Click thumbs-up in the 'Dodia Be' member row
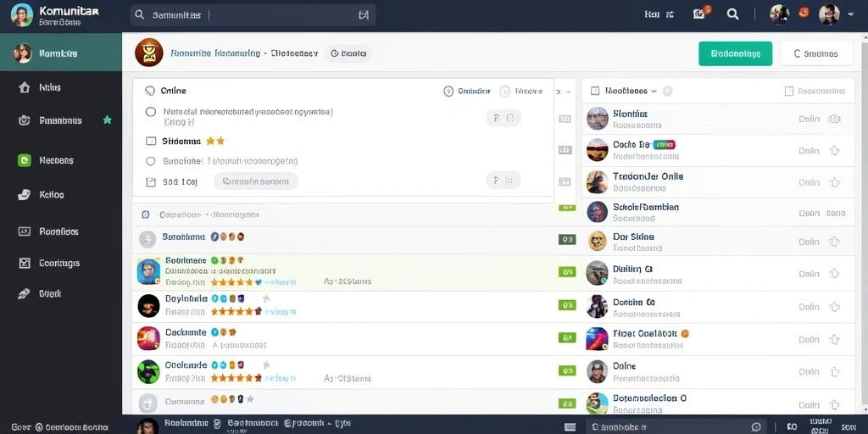Image resolution: width=868 pixels, height=434 pixels. tap(834, 151)
